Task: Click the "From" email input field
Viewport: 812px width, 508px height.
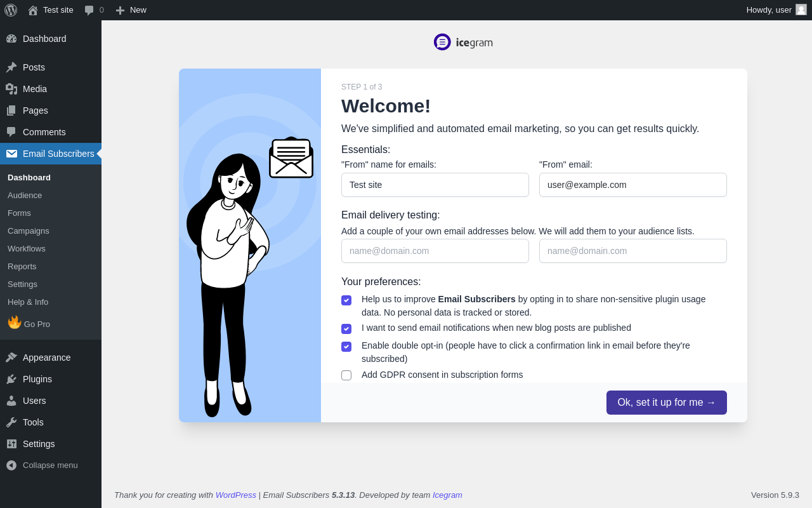Action: click(633, 185)
